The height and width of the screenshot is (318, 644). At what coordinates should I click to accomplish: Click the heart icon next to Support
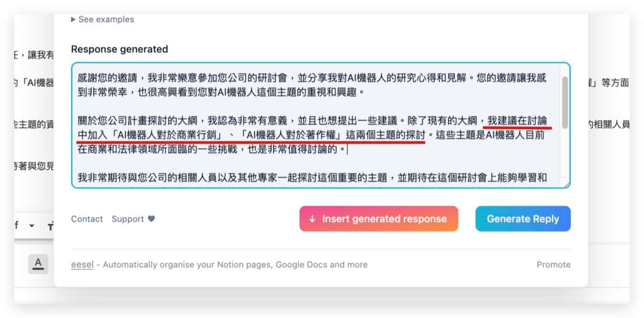[x=151, y=219]
